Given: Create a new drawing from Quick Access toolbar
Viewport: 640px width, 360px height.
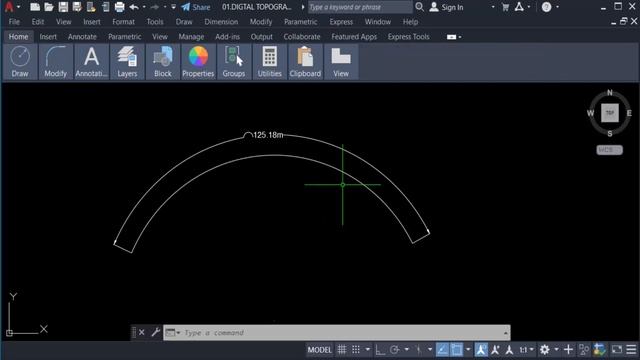Looking at the screenshot, I should [35, 7].
